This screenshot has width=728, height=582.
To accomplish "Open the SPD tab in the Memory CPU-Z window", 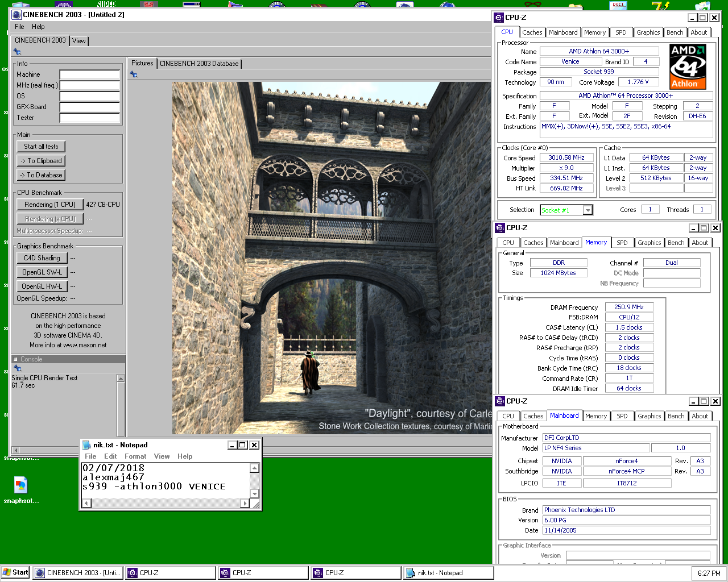I will click(622, 243).
